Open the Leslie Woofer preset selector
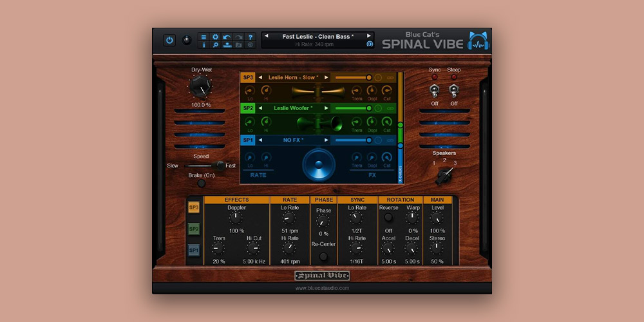The width and height of the screenshot is (644, 322). point(293,108)
